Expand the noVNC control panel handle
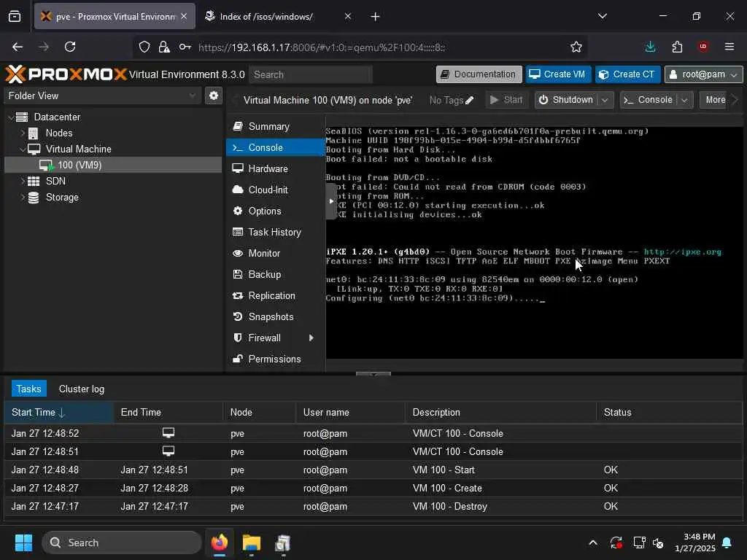Image resolution: width=747 pixels, height=560 pixels. 331,201
